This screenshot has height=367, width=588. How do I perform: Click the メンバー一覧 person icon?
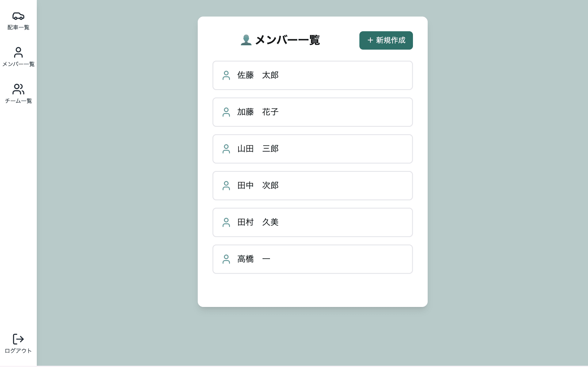tap(18, 53)
